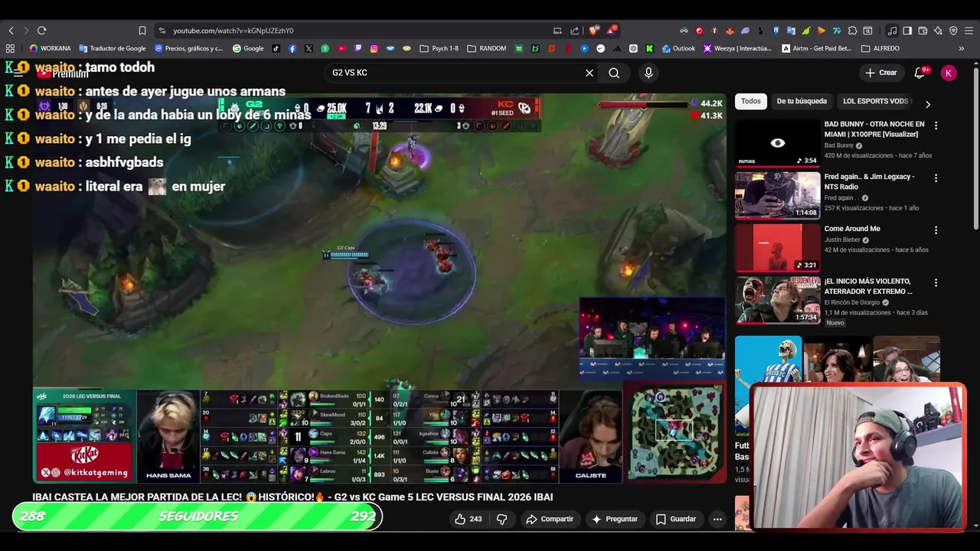Share this page from address bar
This screenshot has width=980, height=551.
[x=575, y=31]
